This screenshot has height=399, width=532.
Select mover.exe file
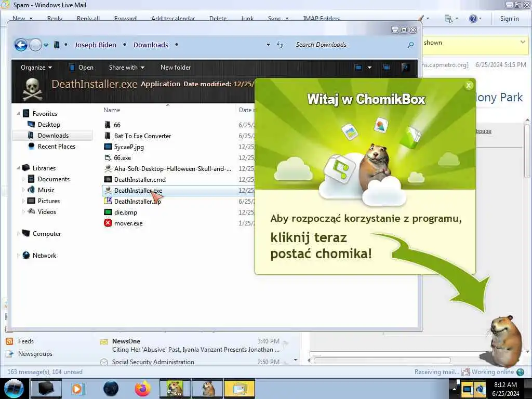[128, 223]
